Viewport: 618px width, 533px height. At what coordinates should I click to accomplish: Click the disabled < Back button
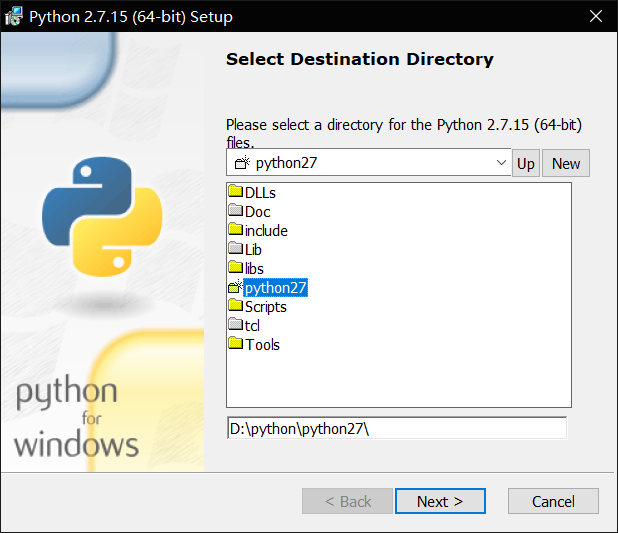347,501
